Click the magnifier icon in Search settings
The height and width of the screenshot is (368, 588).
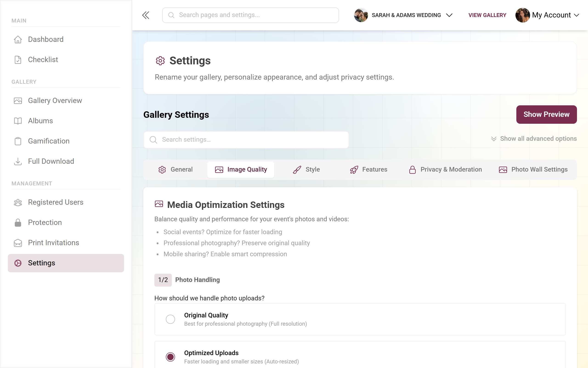[x=153, y=140]
